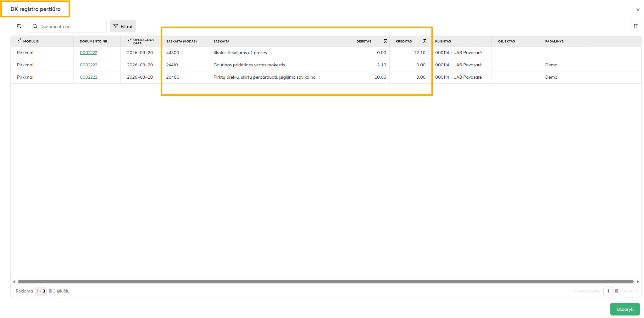Focus the Dokumento nr. search field

pos(71,26)
